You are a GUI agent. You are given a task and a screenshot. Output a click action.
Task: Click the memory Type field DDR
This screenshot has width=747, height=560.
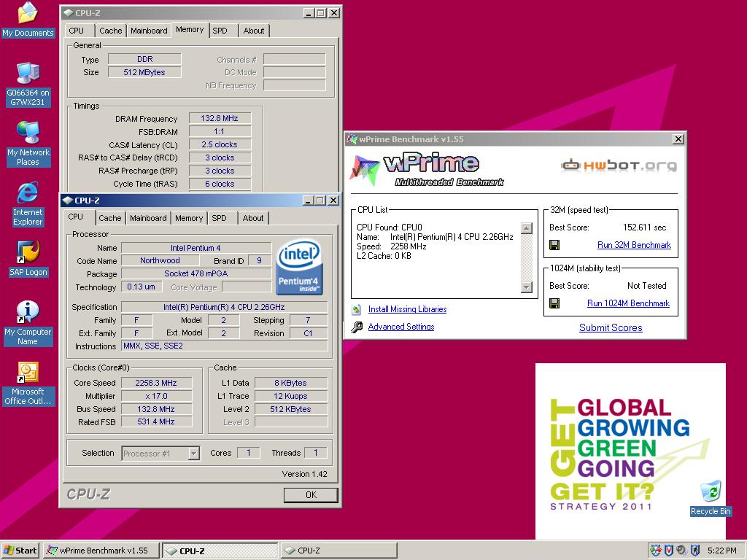[x=145, y=60]
